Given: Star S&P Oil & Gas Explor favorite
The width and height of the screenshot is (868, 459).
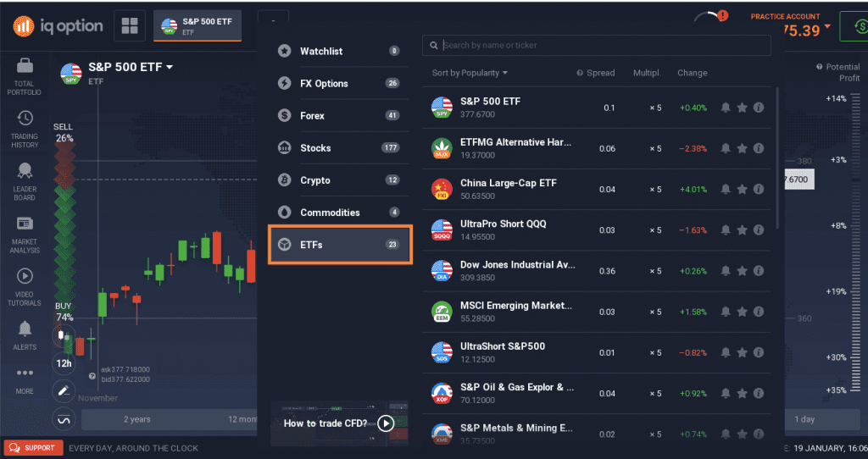Looking at the screenshot, I should click(x=743, y=393).
